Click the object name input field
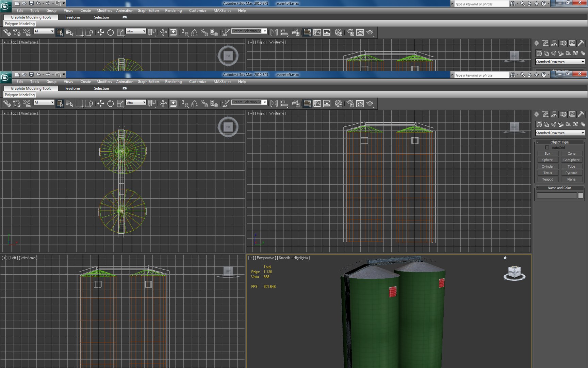 coord(557,196)
